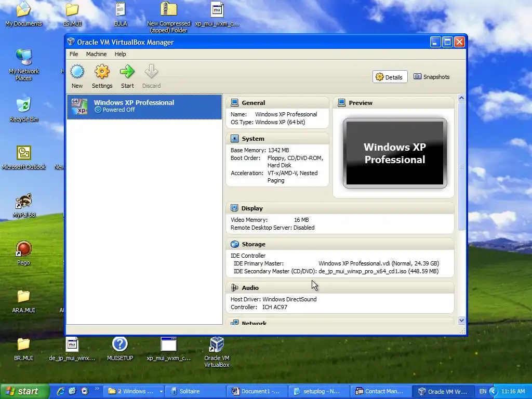Launch media player quick launch icon

85,391
